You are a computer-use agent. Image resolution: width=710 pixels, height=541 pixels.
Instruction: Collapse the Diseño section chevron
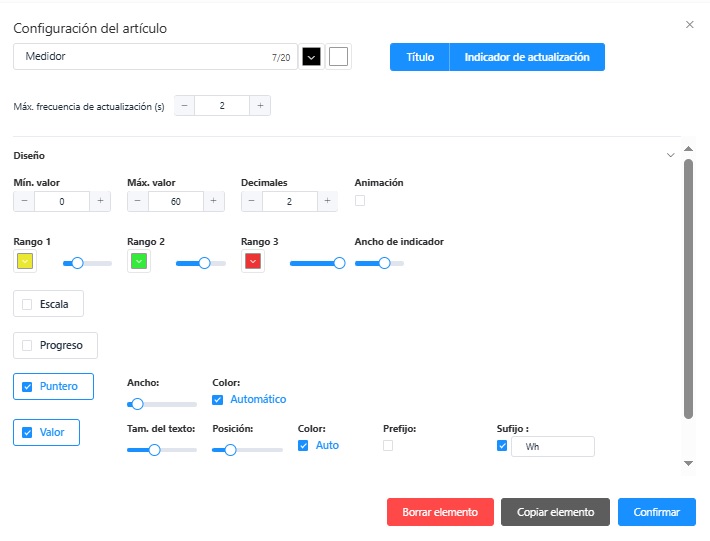(671, 155)
